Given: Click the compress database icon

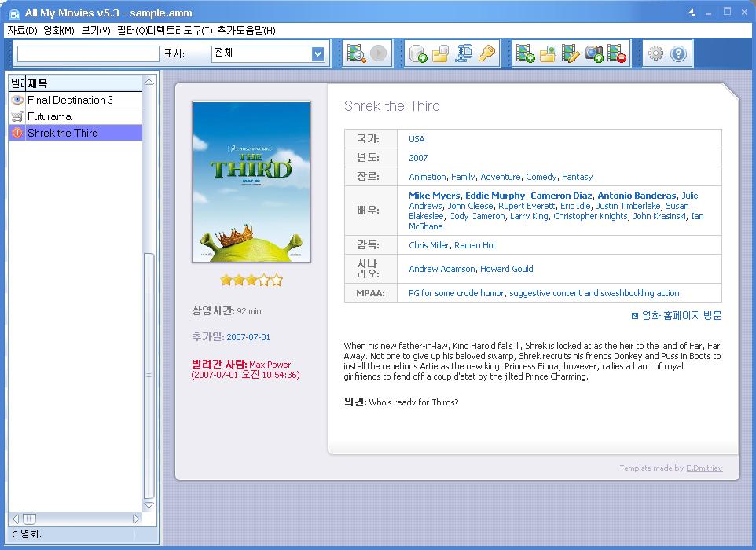Looking at the screenshot, I should pos(464,53).
